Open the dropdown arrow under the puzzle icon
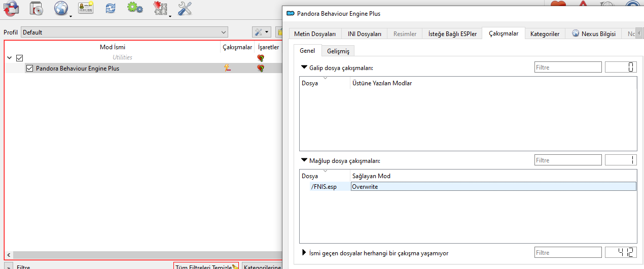The image size is (644, 269). pyautogui.click(x=169, y=16)
